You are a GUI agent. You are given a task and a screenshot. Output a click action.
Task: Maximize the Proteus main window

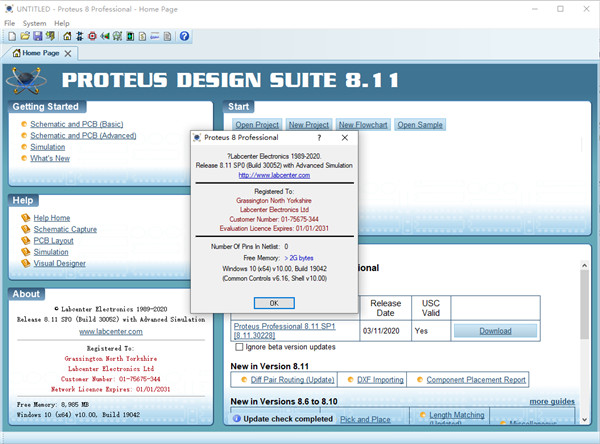pos(560,9)
